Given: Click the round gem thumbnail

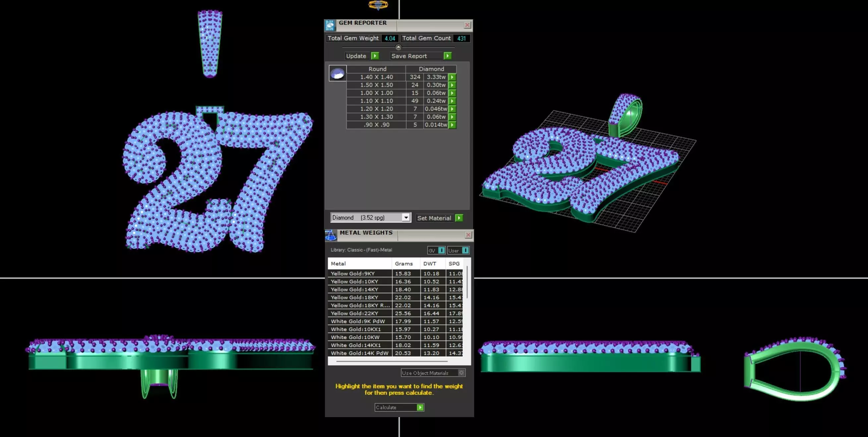Looking at the screenshot, I should click(x=337, y=73).
